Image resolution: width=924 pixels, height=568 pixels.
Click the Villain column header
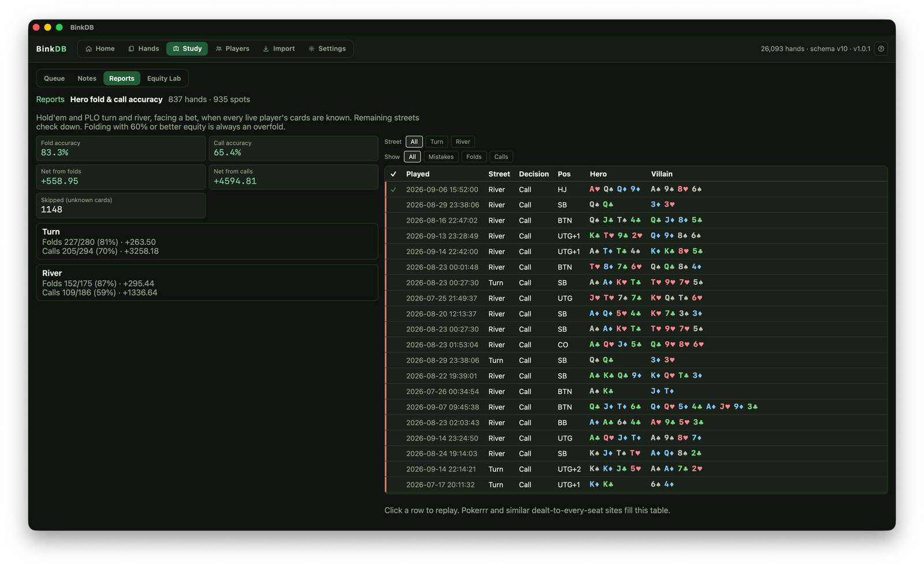click(662, 174)
